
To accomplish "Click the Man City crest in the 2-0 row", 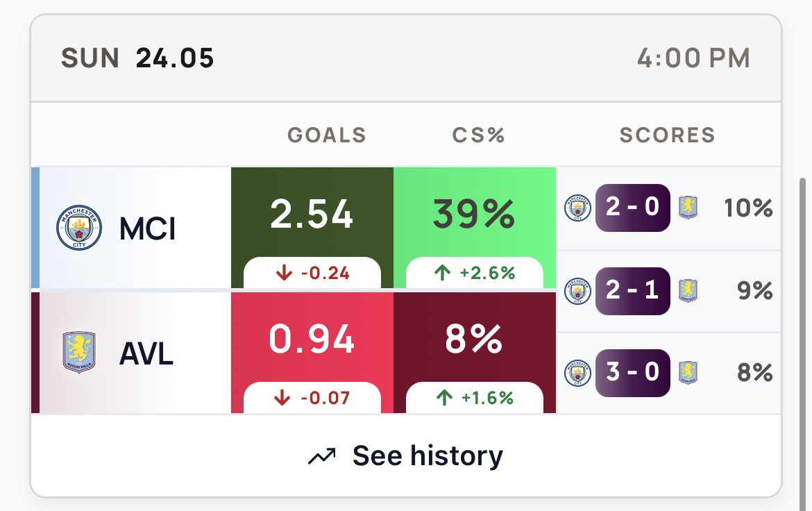I will (577, 208).
